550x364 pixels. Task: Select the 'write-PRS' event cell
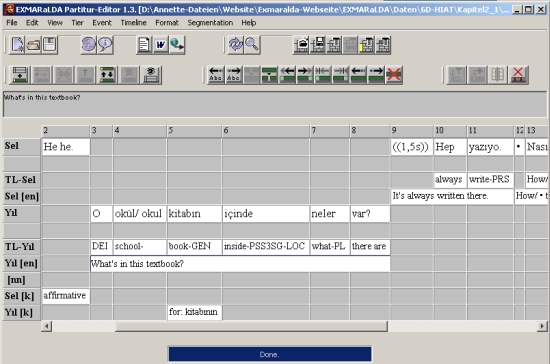[490, 180]
